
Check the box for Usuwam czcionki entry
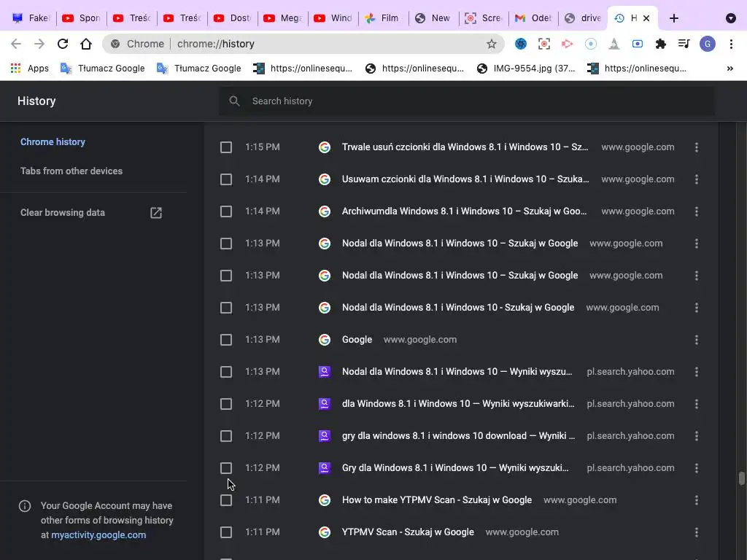[226, 179]
